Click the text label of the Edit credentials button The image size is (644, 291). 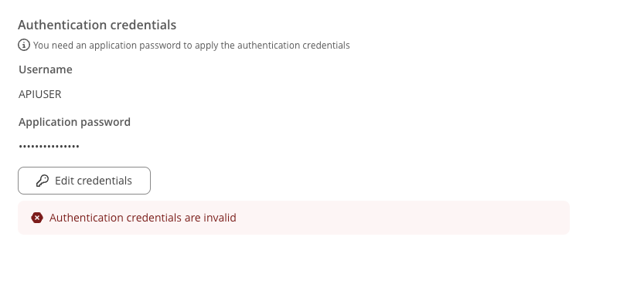click(94, 181)
